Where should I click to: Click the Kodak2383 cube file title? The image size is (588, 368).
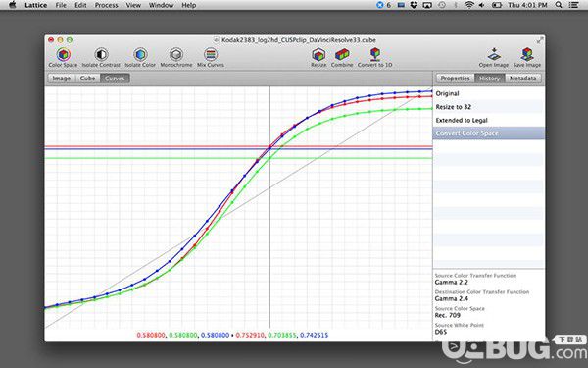point(299,40)
